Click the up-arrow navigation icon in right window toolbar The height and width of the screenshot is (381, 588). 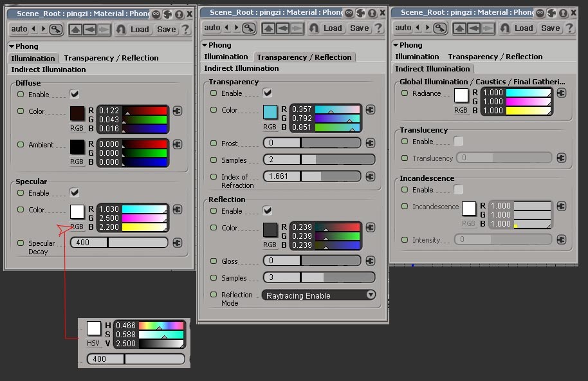459,28
